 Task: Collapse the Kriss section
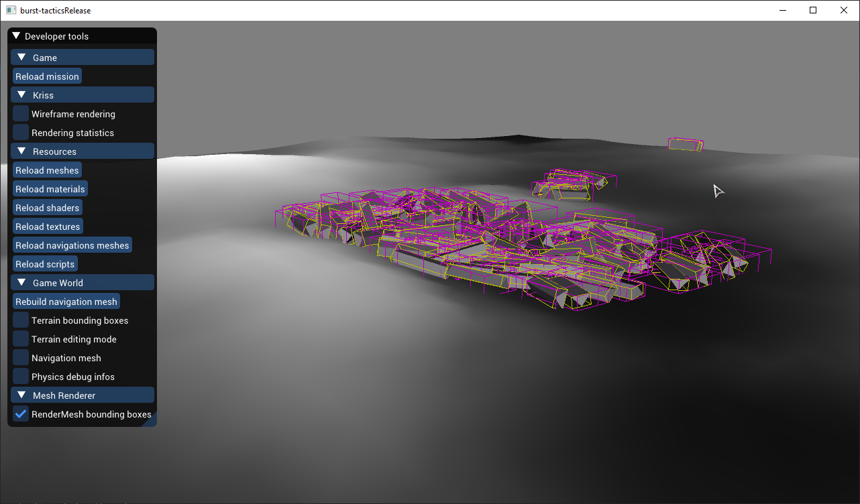coord(21,95)
